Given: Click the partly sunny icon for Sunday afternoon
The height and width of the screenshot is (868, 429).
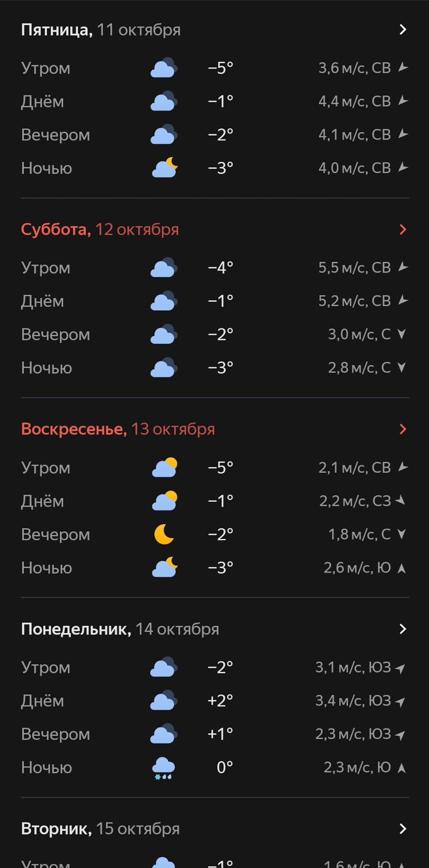Looking at the screenshot, I should [x=165, y=501].
